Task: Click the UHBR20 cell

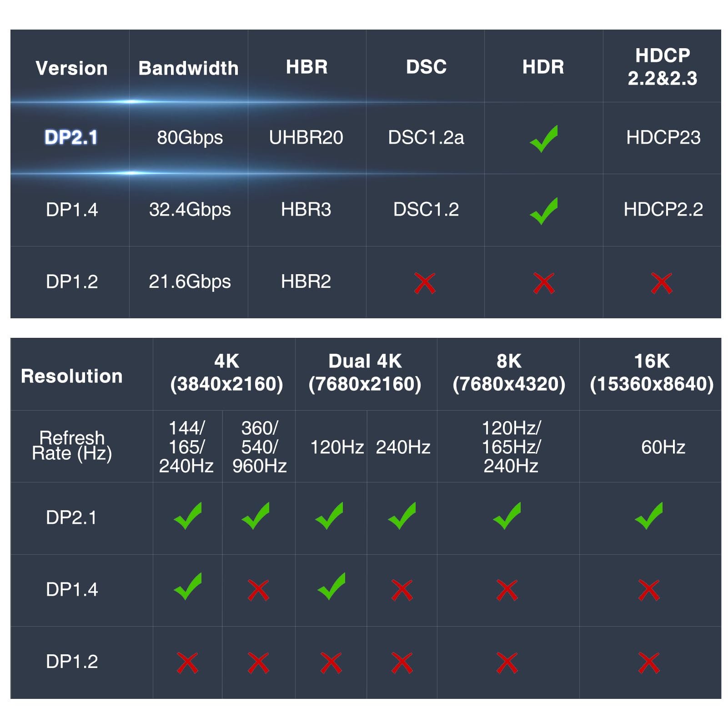Action: [306, 137]
